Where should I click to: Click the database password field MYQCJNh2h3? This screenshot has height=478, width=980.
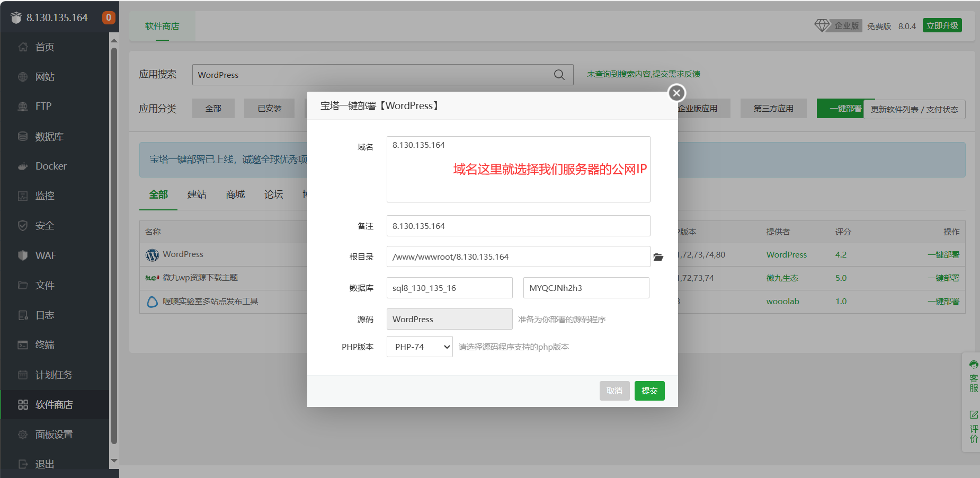pyautogui.click(x=586, y=288)
